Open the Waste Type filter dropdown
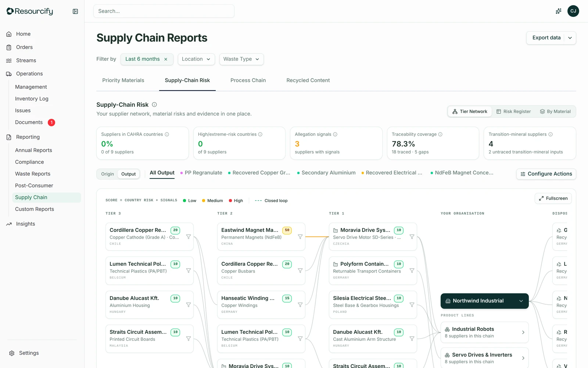This screenshot has width=588, height=368. pyautogui.click(x=241, y=59)
